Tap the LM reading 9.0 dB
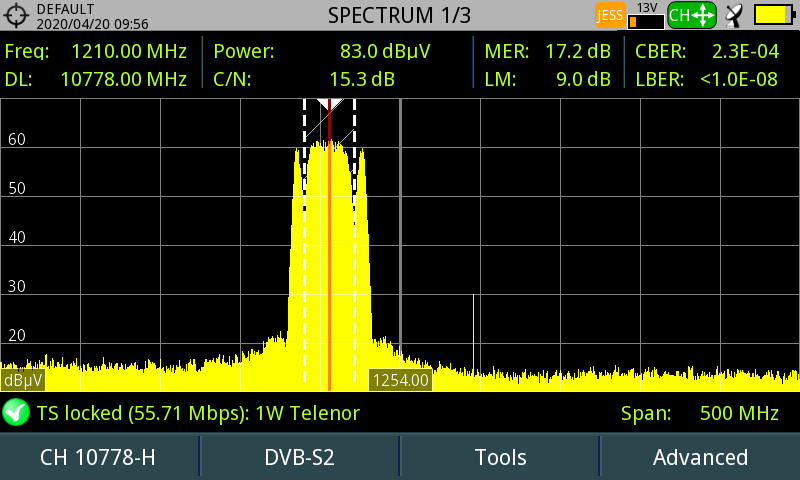This screenshot has height=480, width=800. [x=584, y=79]
